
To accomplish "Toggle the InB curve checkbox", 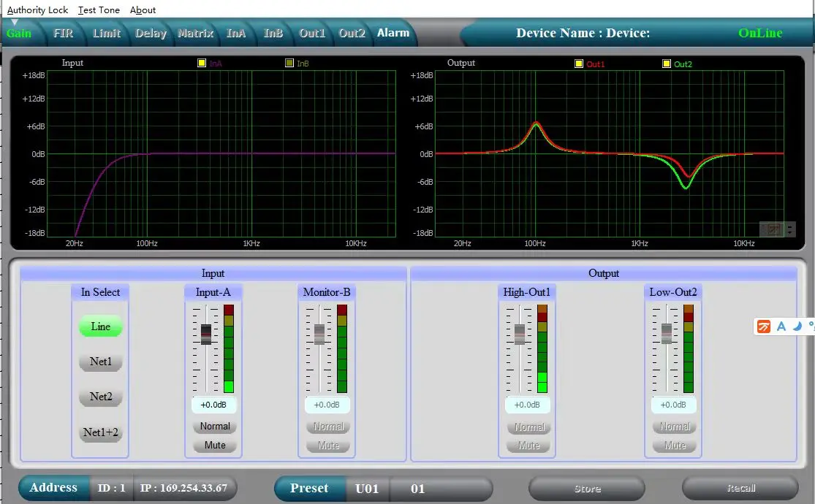I will pos(289,64).
